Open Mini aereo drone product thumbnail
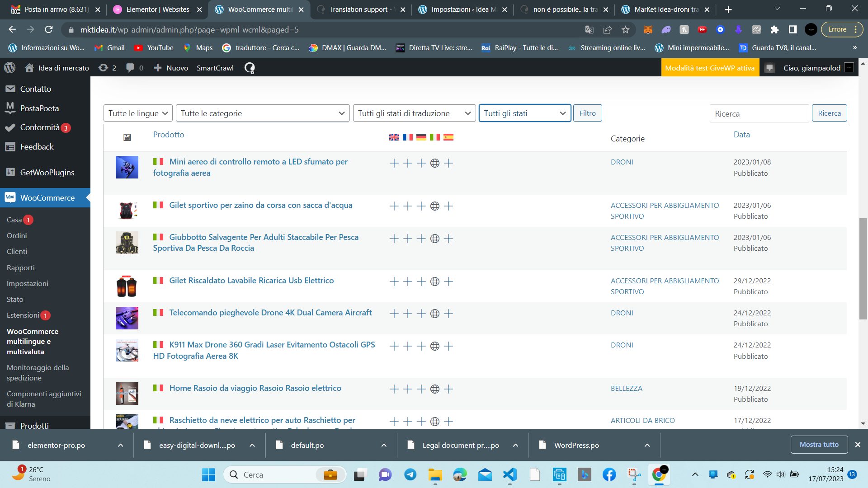868x488 pixels. pyautogui.click(x=127, y=167)
